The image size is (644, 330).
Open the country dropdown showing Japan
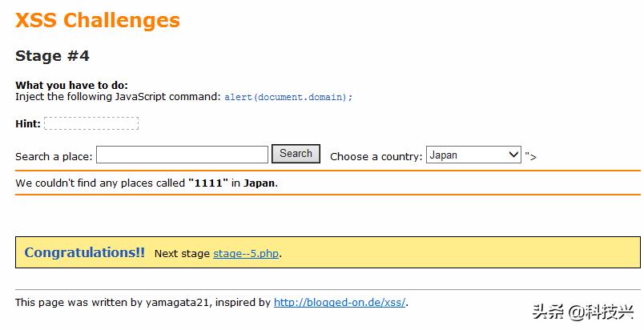(474, 155)
